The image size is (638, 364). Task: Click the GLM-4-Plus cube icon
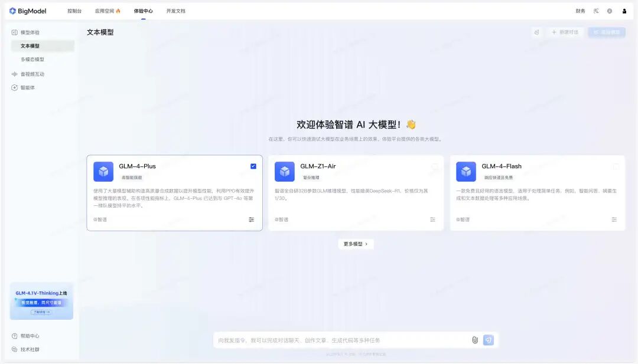point(103,172)
